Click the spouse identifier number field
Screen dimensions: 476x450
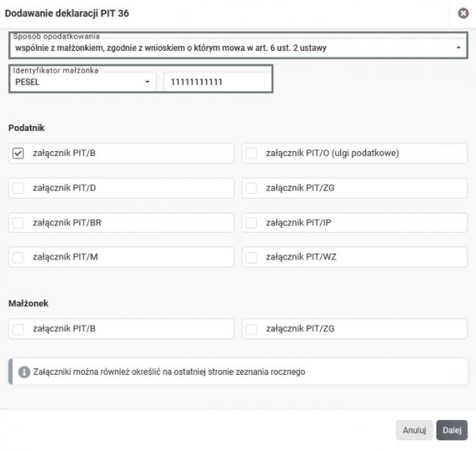pos(217,82)
